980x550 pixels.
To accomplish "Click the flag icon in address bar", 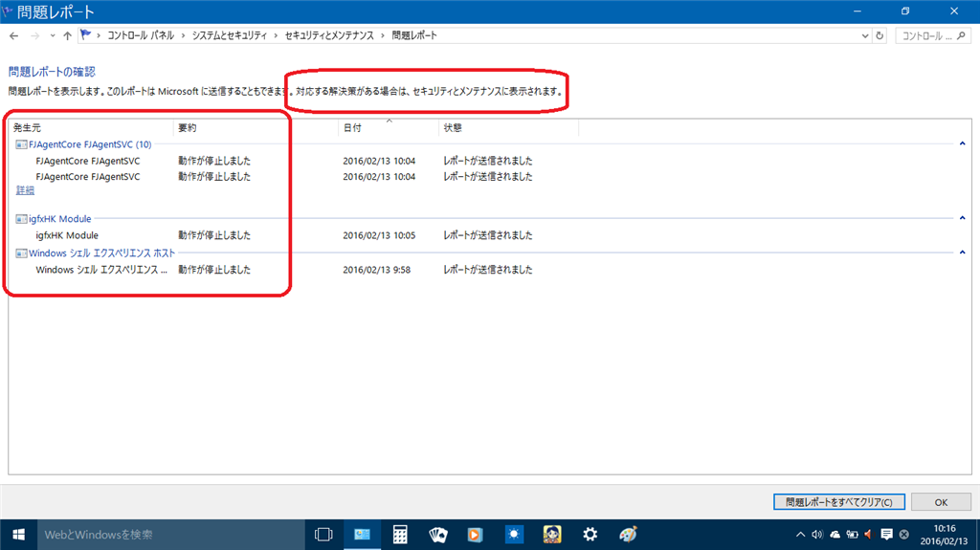I will (85, 35).
